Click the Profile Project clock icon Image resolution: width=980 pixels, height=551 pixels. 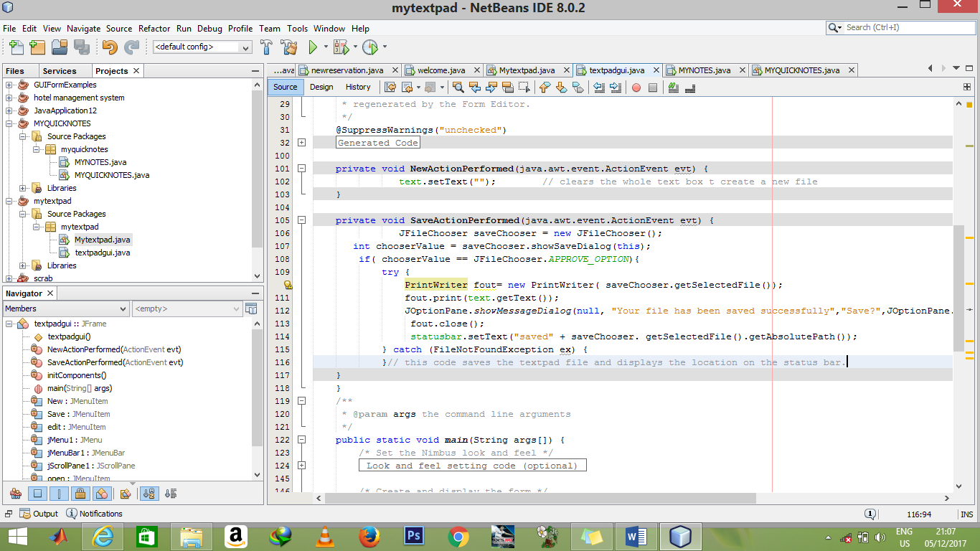pyautogui.click(x=370, y=47)
